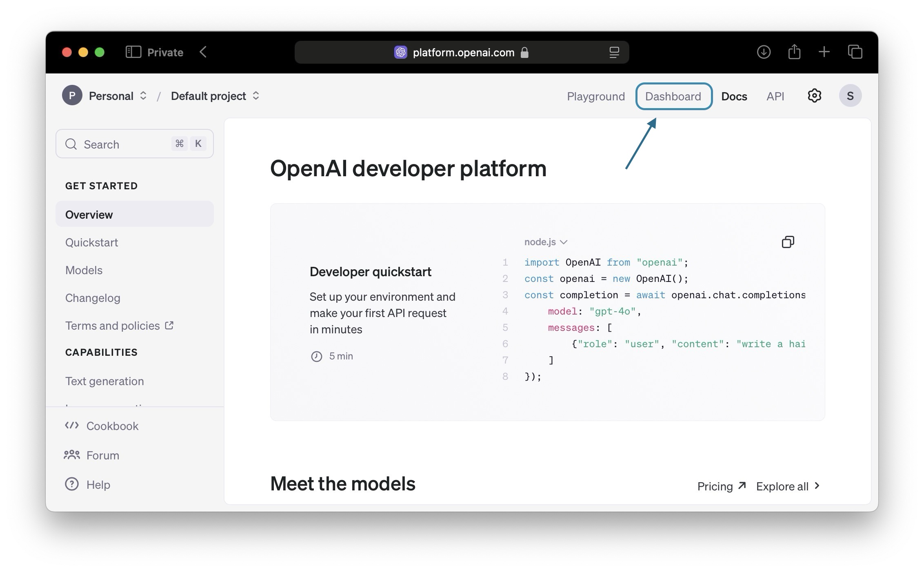Click the OpenAI developer platform heading

pyautogui.click(x=408, y=168)
